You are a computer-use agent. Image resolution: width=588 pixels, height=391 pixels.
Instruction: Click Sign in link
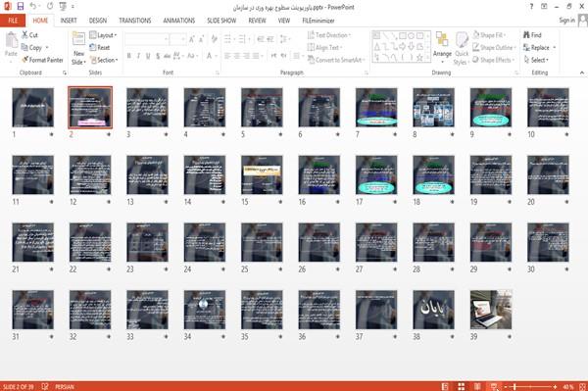566,21
